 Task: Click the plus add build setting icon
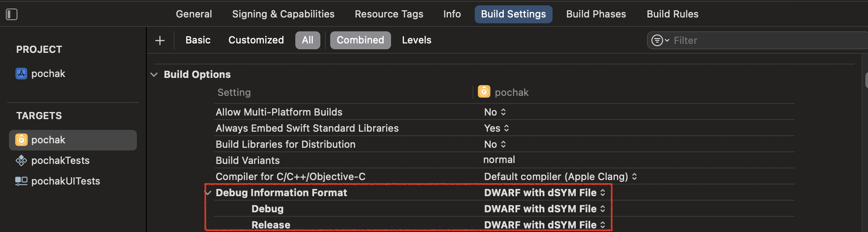click(x=160, y=41)
